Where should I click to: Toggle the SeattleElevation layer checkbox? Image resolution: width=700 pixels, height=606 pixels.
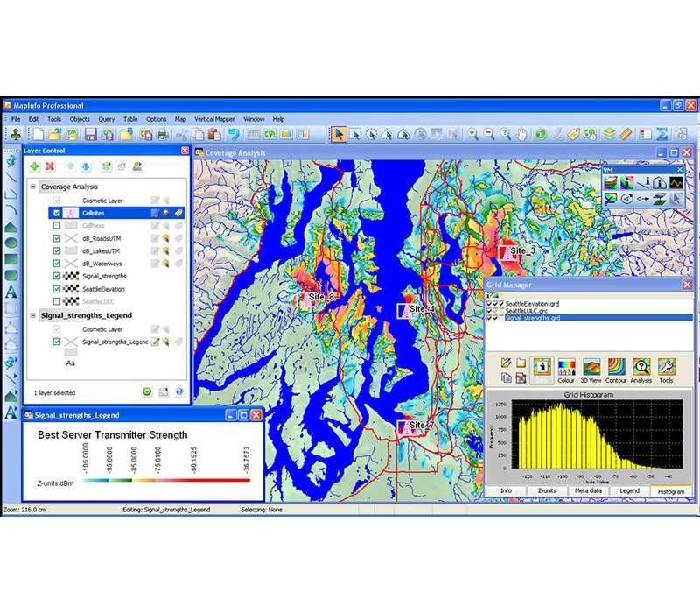[57, 289]
